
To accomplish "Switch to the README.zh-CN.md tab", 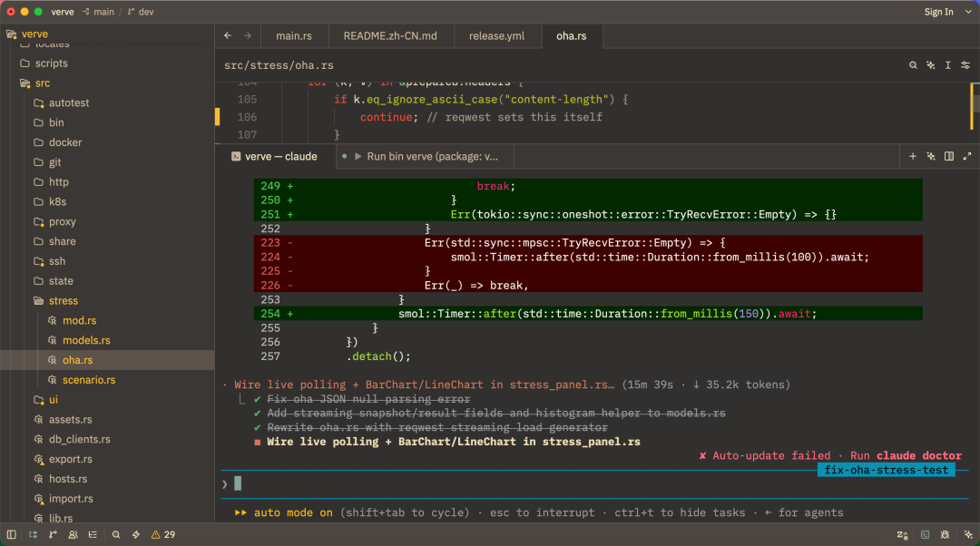I will pos(390,36).
